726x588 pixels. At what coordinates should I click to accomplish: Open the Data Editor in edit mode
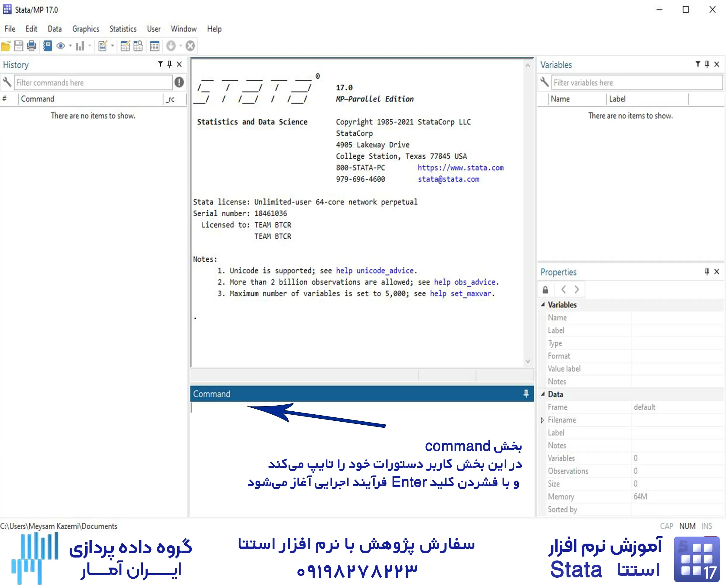click(125, 46)
